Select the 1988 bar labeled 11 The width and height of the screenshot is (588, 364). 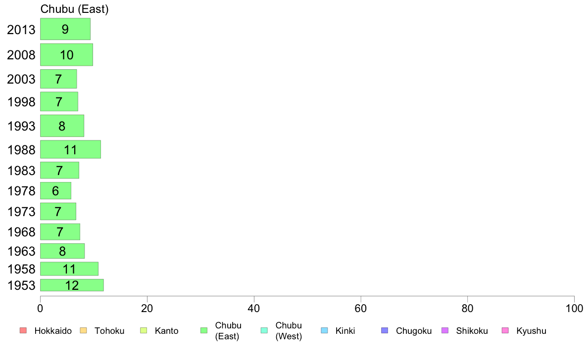click(x=70, y=149)
